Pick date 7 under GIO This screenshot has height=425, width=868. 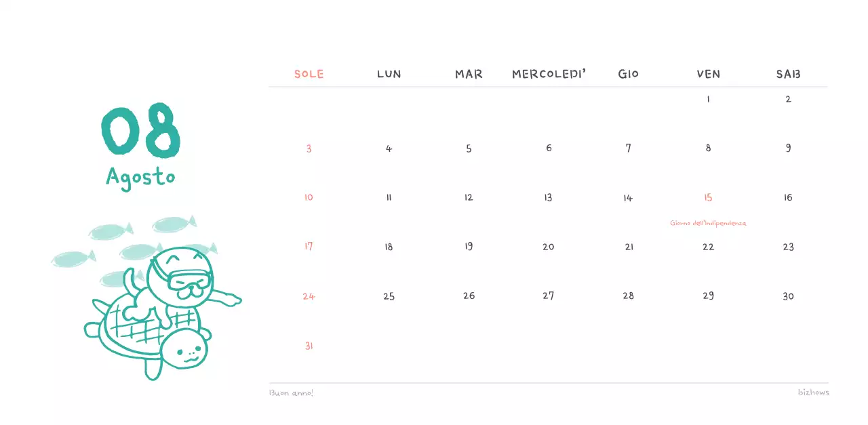point(629,148)
